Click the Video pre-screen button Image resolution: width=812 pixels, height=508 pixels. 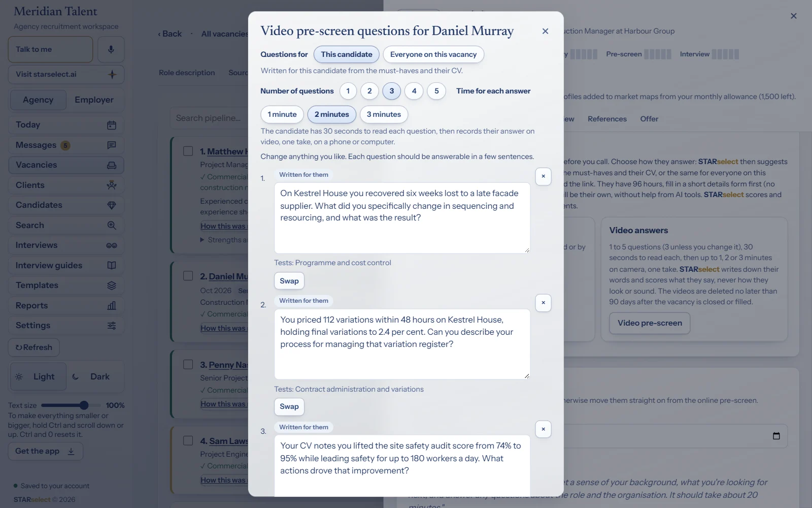(x=650, y=323)
